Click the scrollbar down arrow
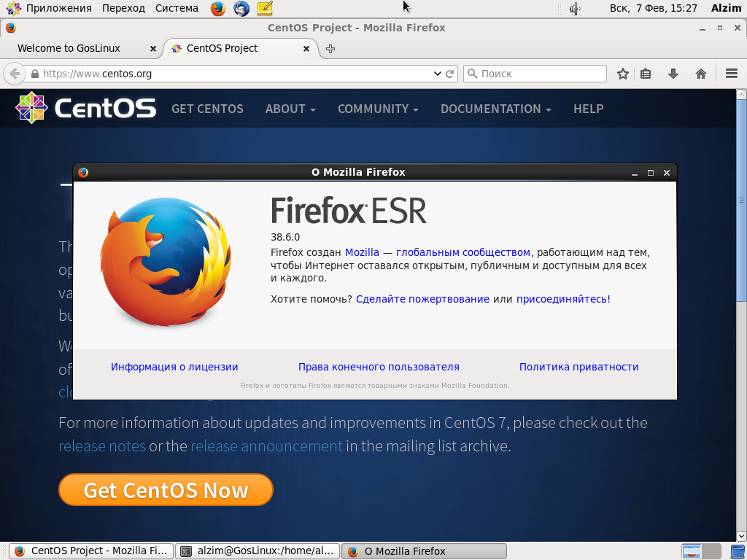This screenshot has height=560, width=747. click(741, 536)
